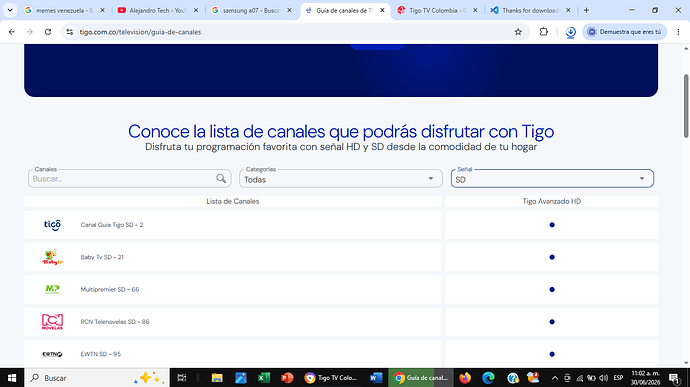
Task: Open the Chrome extensions puzzle icon
Action: pyautogui.click(x=543, y=32)
